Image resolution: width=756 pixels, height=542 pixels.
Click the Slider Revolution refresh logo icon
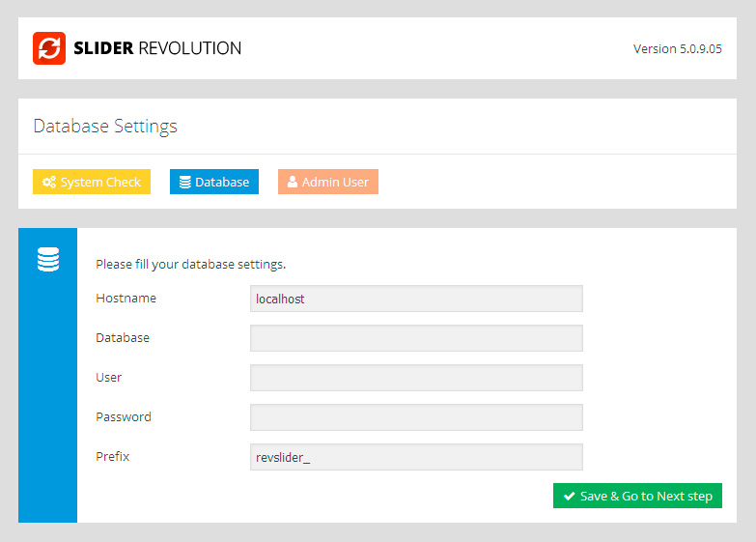(48, 48)
